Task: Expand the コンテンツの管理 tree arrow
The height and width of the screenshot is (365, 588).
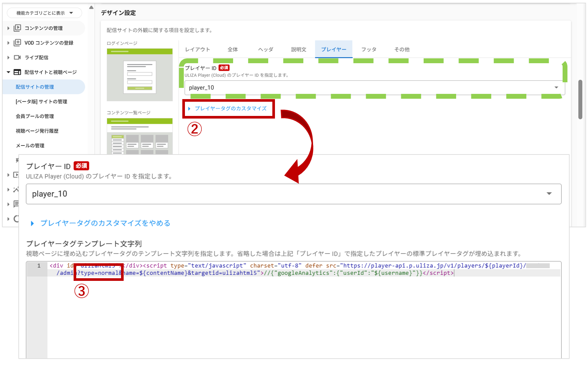Action: point(8,28)
